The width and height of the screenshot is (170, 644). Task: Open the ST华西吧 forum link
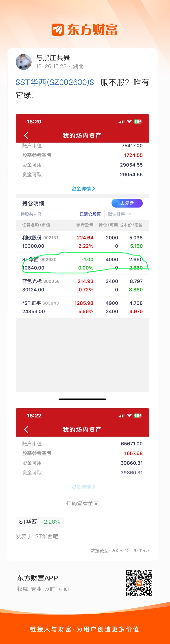(x=47, y=536)
